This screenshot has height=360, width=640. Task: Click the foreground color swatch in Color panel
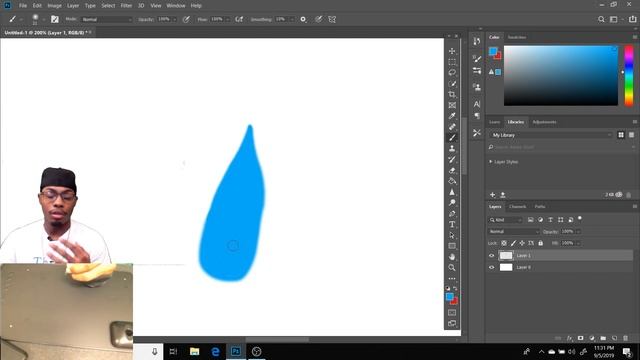tap(493, 51)
